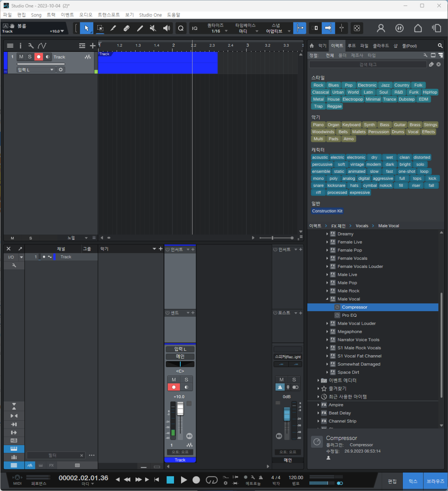This screenshot has height=491, width=448.
Task: Filter by acoustic character tag
Action: click(x=320, y=157)
